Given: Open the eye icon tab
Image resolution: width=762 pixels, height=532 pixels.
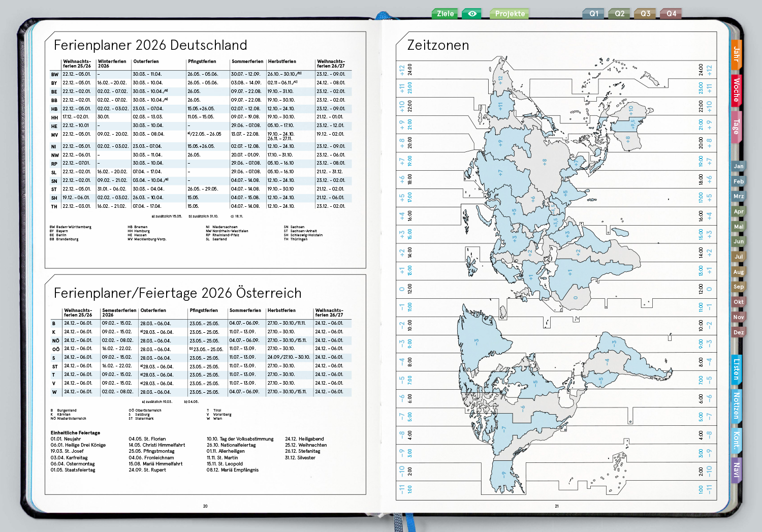Looking at the screenshot, I should coord(472,14).
